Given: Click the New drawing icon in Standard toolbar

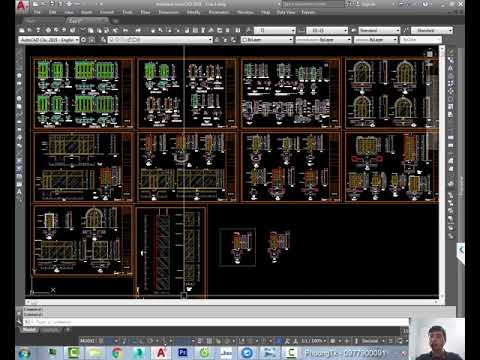Looking at the screenshot, I should coord(22,30).
